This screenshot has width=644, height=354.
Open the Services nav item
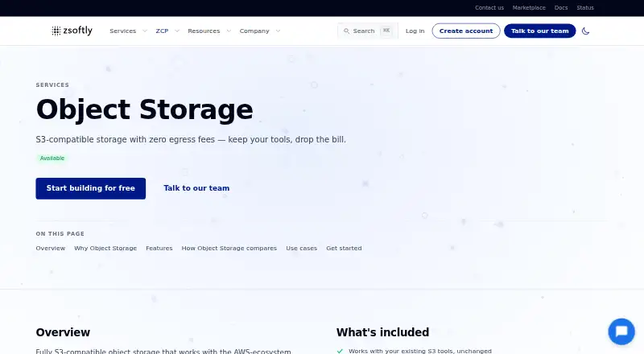[x=123, y=31]
